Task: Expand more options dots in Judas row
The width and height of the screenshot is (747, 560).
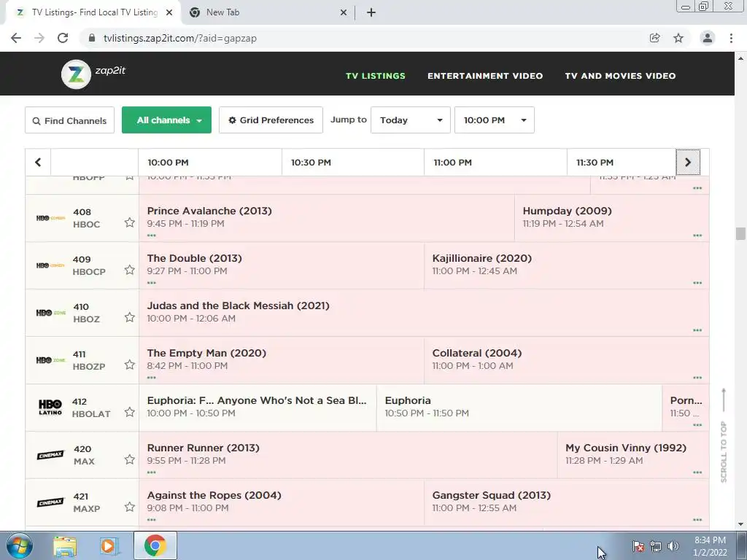Action: point(697,330)
